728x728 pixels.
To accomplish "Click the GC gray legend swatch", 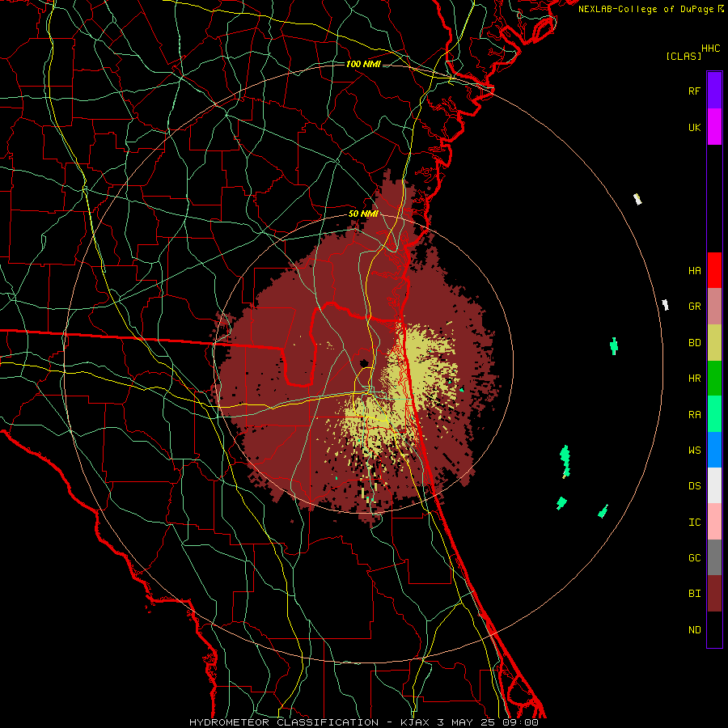I will point(714,557).
